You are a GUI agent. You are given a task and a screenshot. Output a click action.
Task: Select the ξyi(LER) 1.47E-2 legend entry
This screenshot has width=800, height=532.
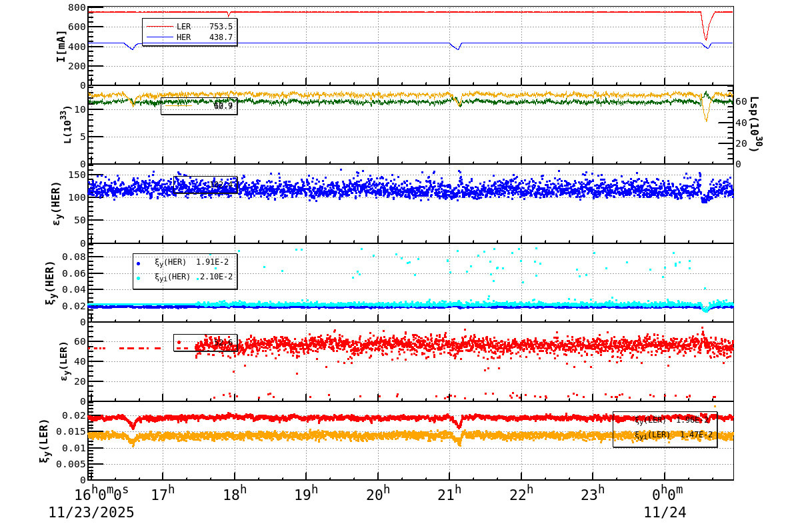point(673,435)
